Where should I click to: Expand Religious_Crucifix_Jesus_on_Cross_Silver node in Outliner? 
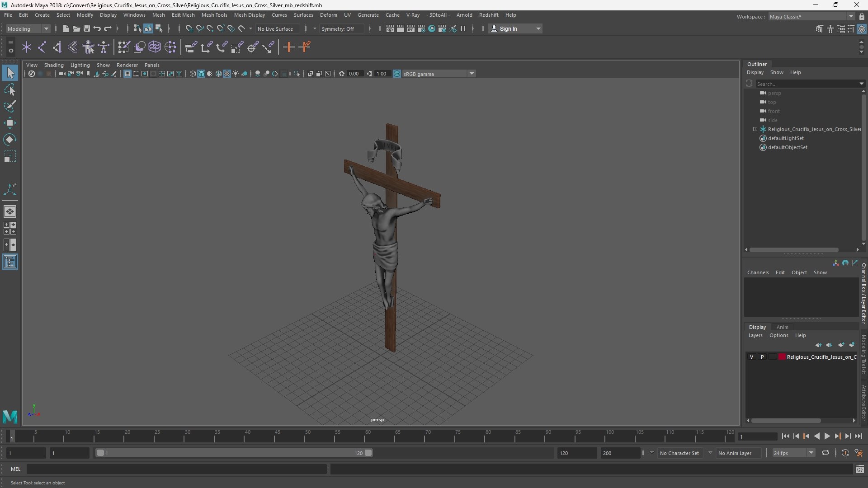click(x=755, y=129)
